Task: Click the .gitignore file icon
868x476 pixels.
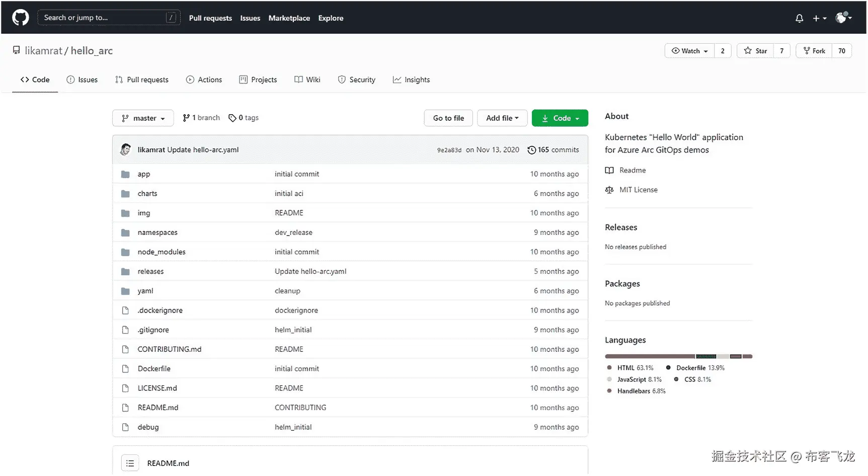Action: [x=125, y=330]
